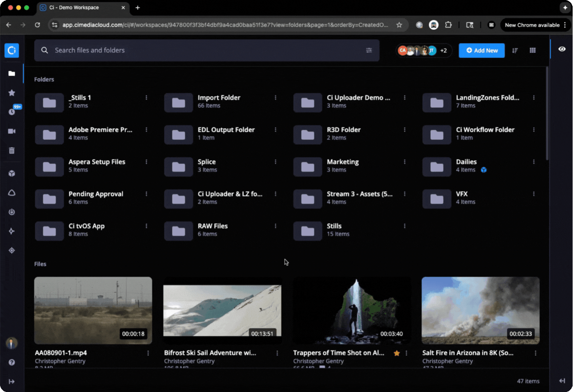Change sort order with sort icon

pos(515,50)
